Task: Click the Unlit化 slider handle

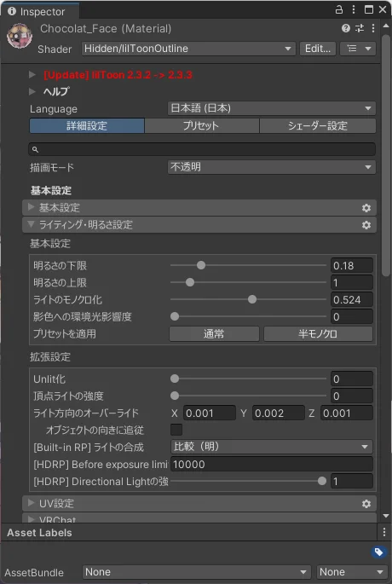Action: pos(175,379)
